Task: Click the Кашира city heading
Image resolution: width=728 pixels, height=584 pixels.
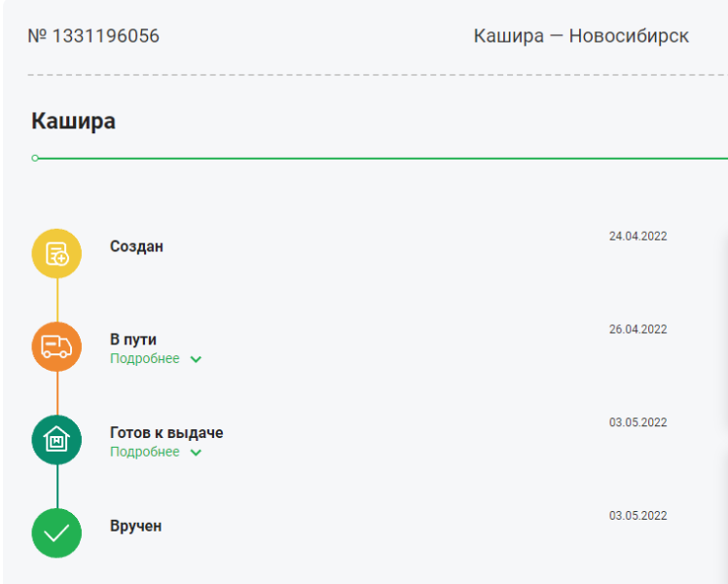Action: (73, 122)
